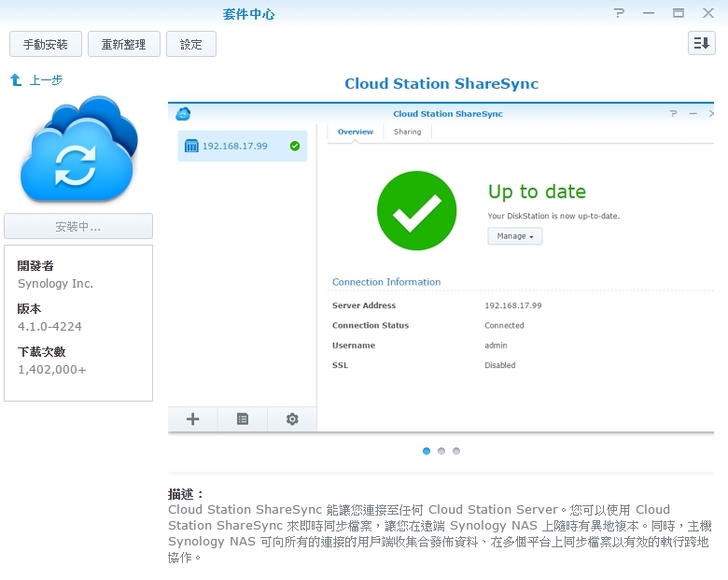Click the 手動安裝 button
728x580 pixels.
click(x=45, y=44)
